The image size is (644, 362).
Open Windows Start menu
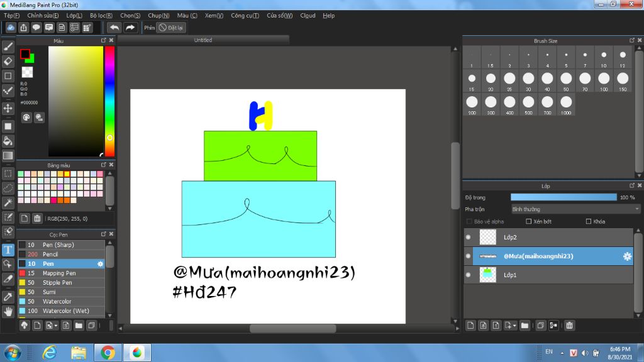13,353
